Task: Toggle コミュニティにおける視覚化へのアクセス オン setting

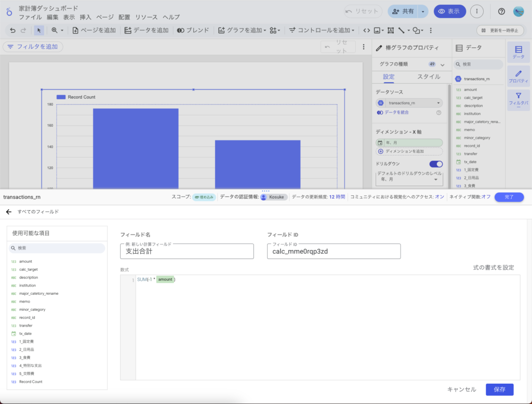Action: [439, 197]
